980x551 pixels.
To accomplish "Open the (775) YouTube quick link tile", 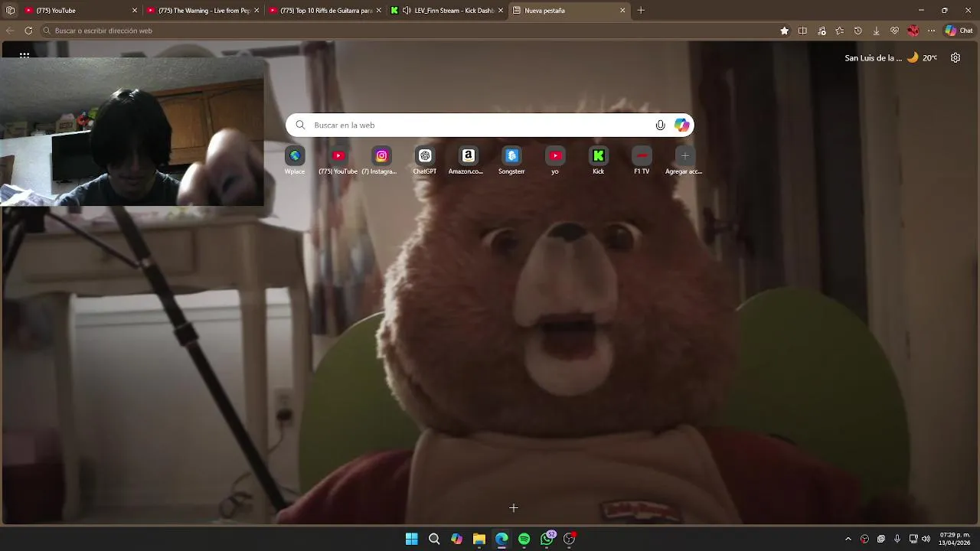I will [338, 160].
